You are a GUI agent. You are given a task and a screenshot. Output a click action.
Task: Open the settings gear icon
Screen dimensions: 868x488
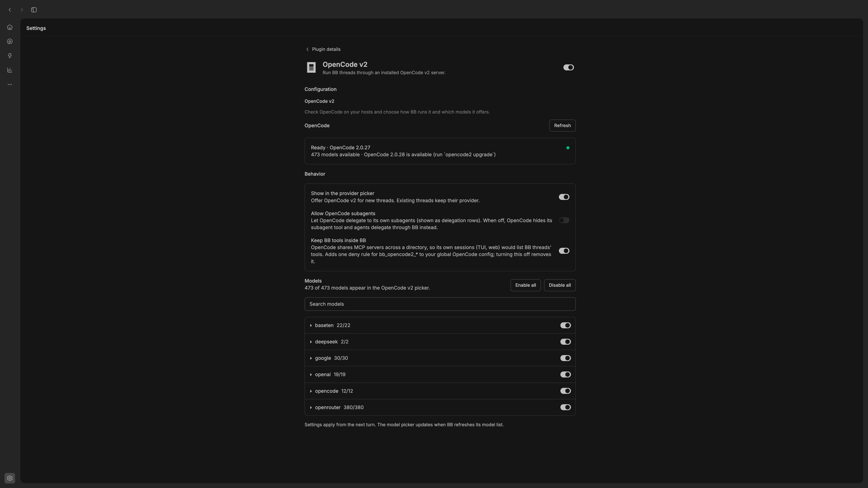(x=10, y=478)
